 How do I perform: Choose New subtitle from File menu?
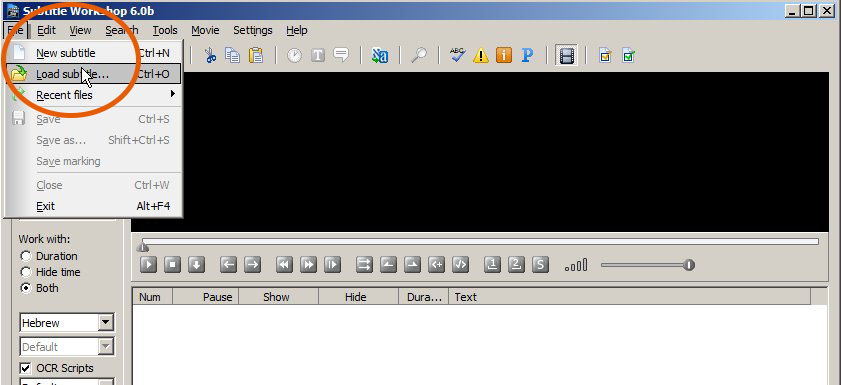[94, 53]
